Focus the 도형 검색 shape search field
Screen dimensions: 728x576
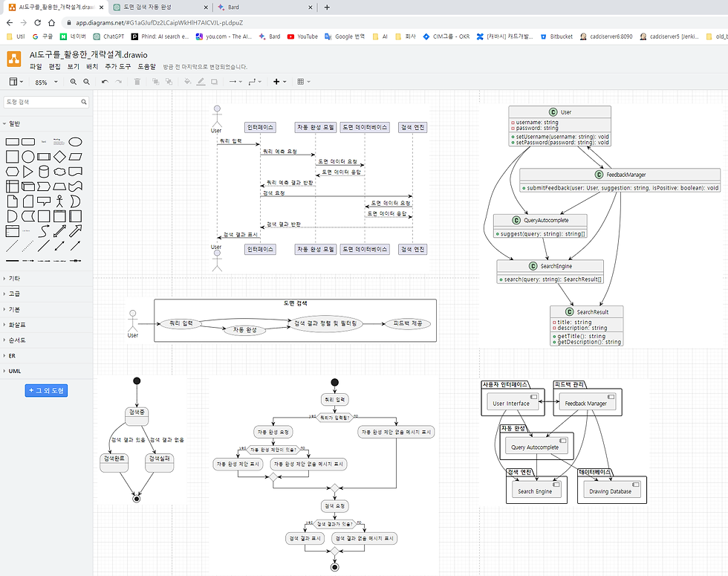pos(46,103)
